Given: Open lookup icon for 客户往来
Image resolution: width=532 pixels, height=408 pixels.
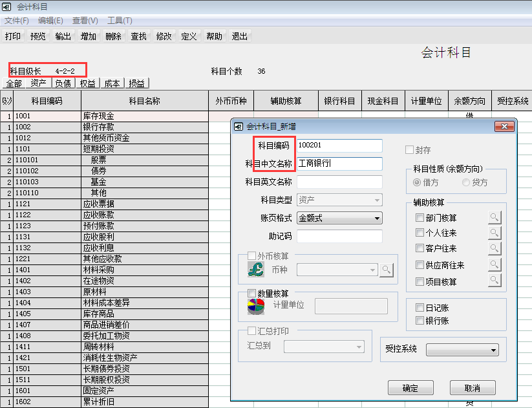Looking at the screenshot, I should tap(495, 249).
